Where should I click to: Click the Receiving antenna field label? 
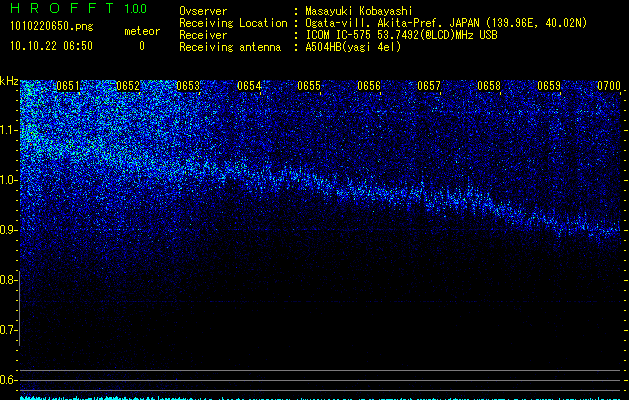click(x=230, y=47)
